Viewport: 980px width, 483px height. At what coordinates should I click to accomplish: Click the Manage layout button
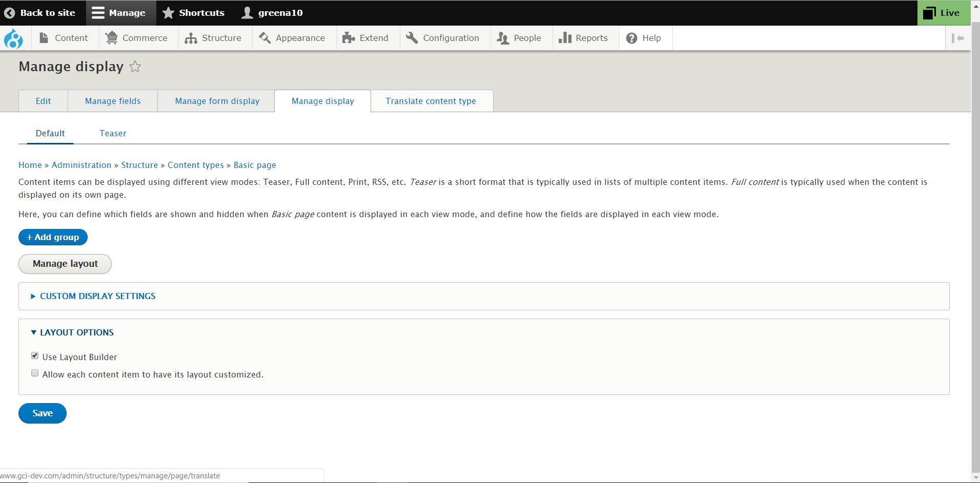[x=65, y=264]
